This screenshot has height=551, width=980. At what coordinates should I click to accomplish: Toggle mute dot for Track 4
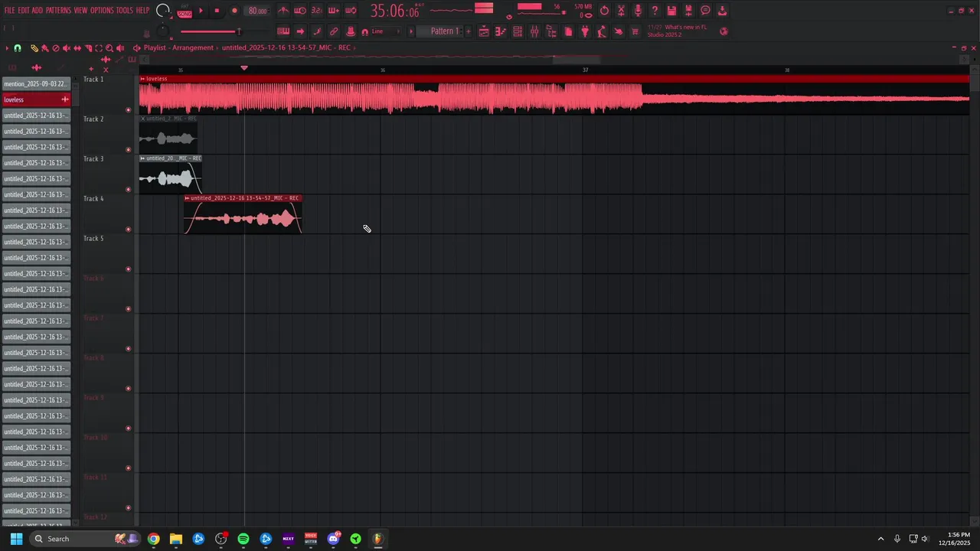(x=128, y=229)
